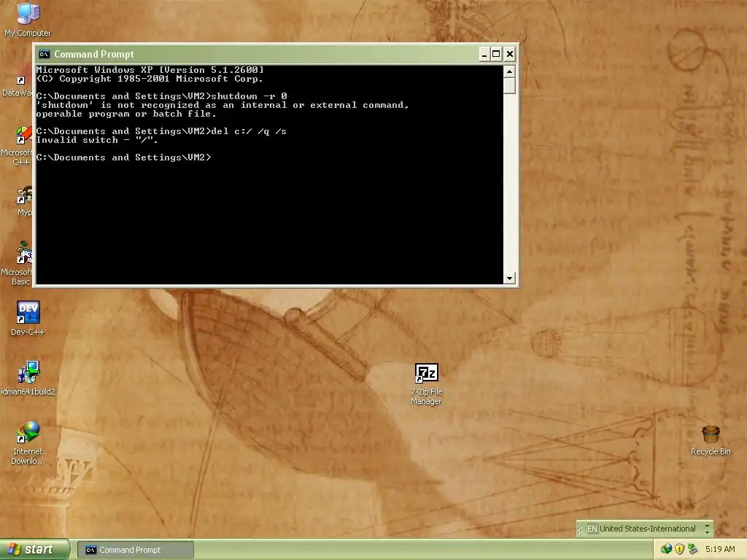Click the Internet Download Manager tray icon

tap(666, 549)
